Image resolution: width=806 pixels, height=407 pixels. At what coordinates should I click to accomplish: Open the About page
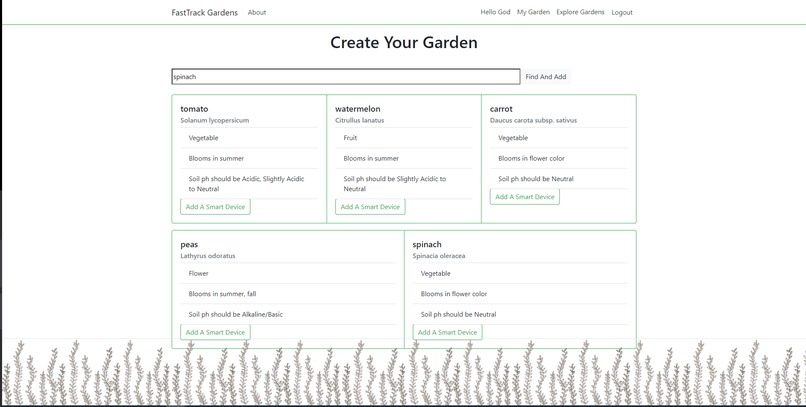(257, 12)
